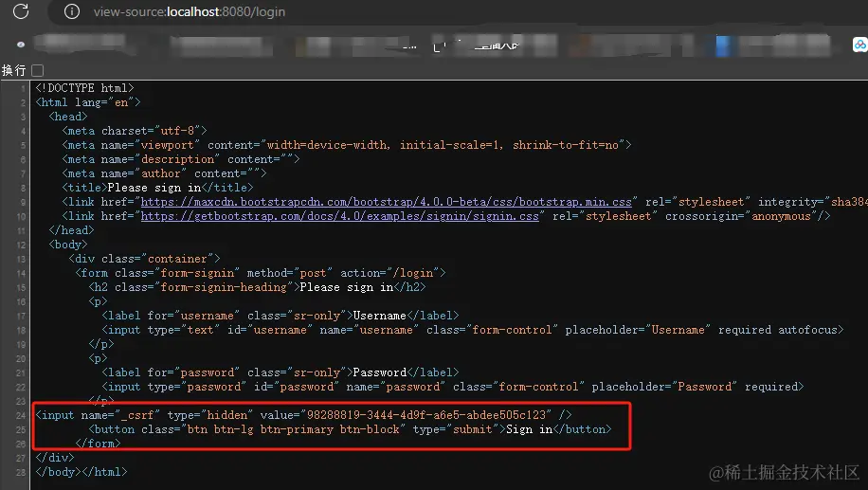Screen dimensions: 868x490
Task: Click the title Please sign in line
Action: point(157,188)
